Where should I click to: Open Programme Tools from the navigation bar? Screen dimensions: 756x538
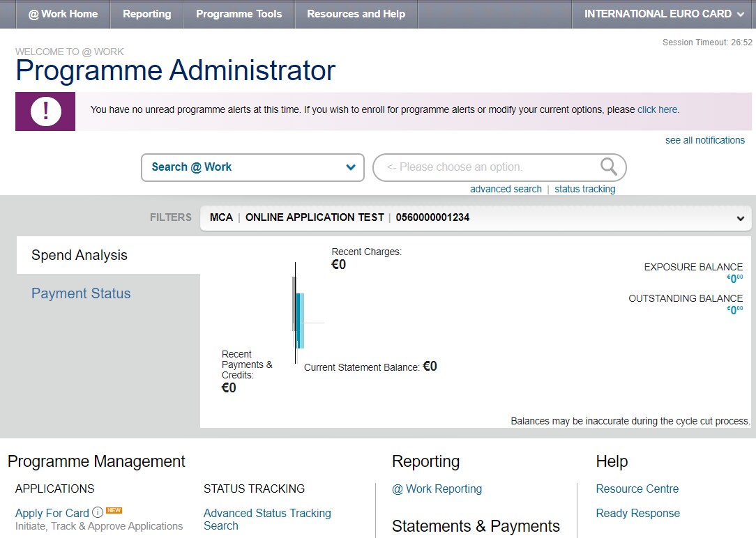tap(239, 13)
